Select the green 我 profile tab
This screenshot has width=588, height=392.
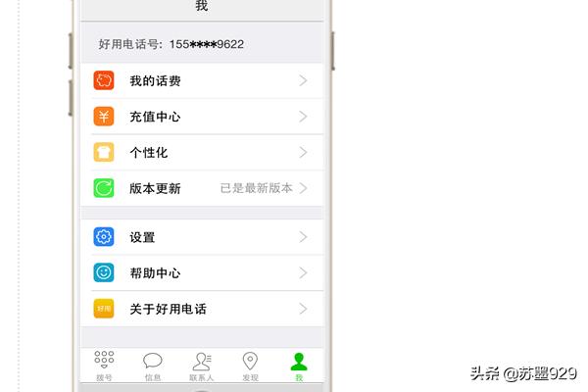299,367
